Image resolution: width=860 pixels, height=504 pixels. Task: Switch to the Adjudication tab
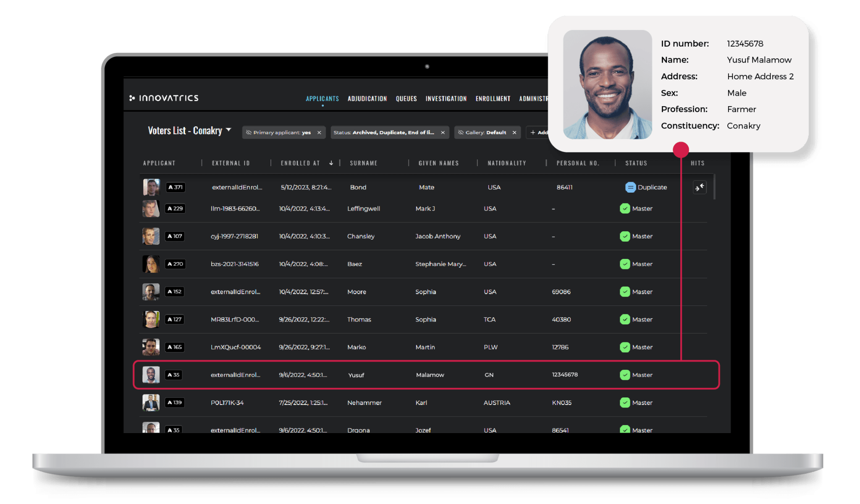[x=367, y=98]
